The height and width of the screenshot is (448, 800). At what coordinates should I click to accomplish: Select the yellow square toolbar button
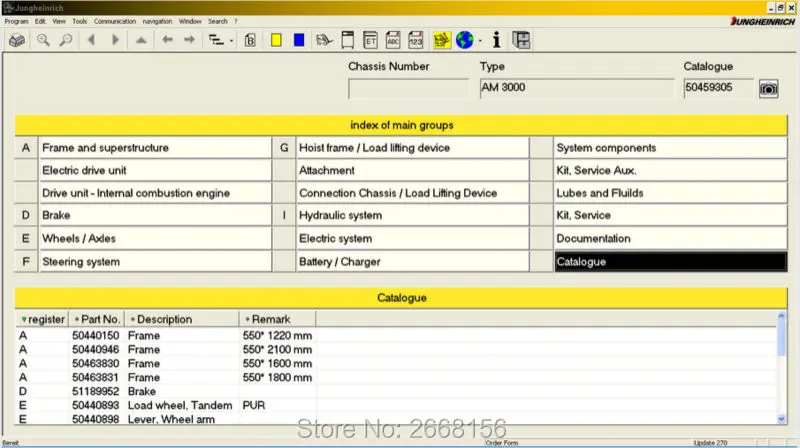click(276, 40)
